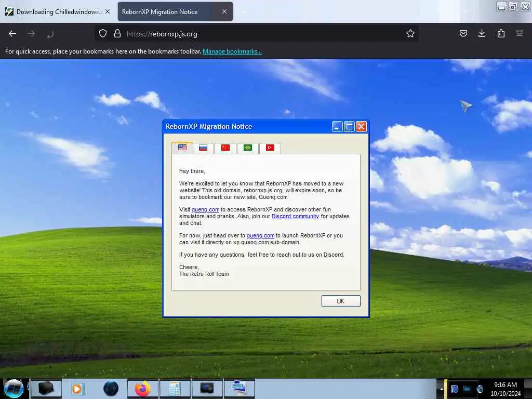Open a new tab with the plus button
This screenshot has width=532, height=399.
pyautogui.click(x=244, y=11)
